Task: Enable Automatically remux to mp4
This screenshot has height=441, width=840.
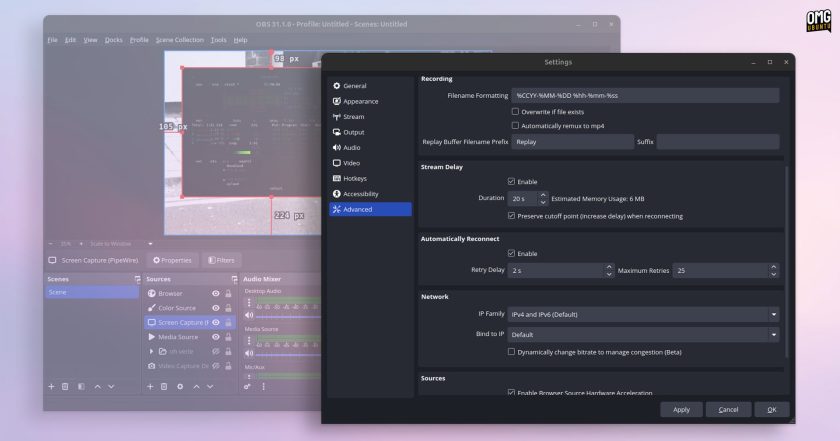Action: coord(515,125)
